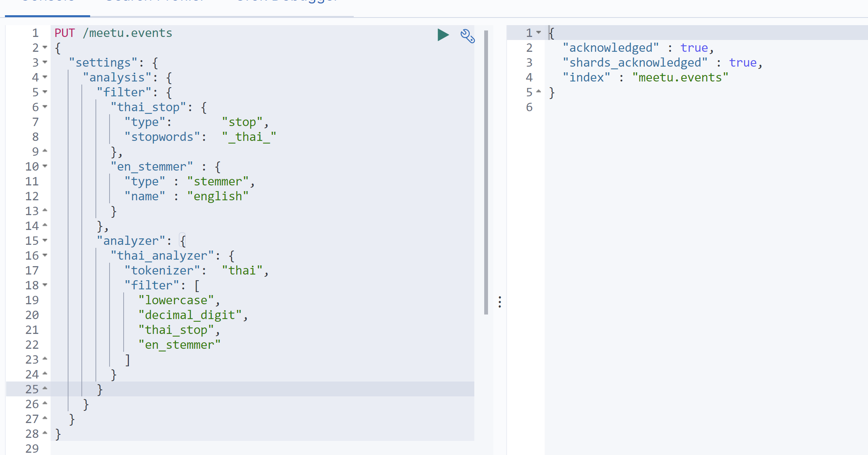Collapse "en_stemmer" using line 10 arrow
The image size is (868, 455).
point(45,166)
